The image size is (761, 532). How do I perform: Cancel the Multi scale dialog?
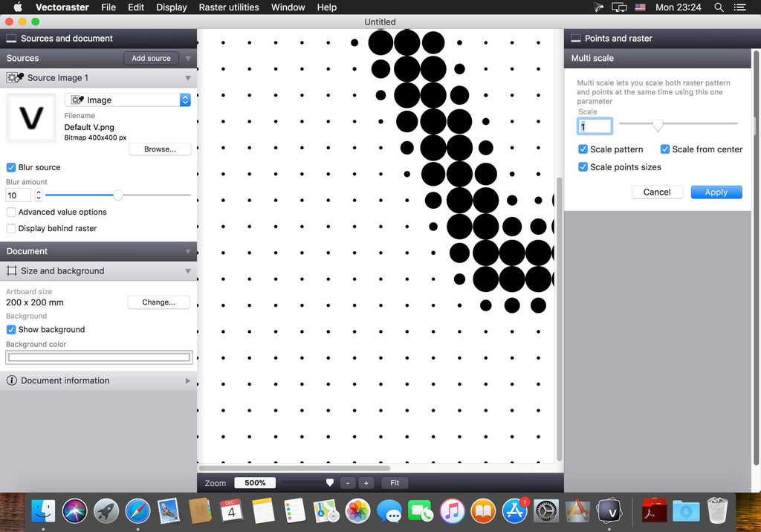[x=657, y=192]
